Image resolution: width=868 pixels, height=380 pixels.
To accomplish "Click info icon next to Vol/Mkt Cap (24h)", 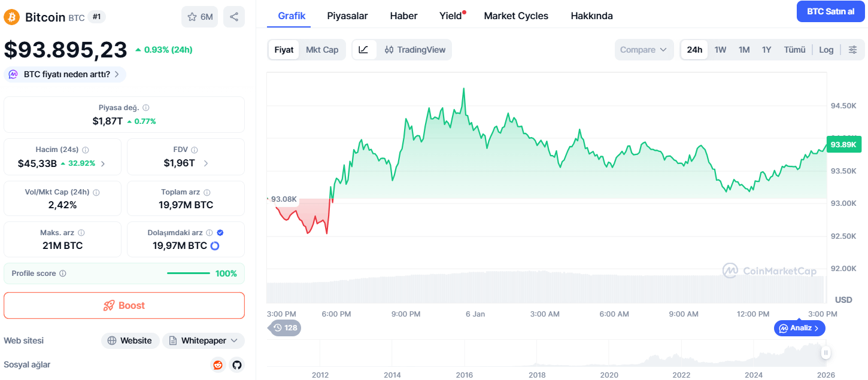I will 96,193.
